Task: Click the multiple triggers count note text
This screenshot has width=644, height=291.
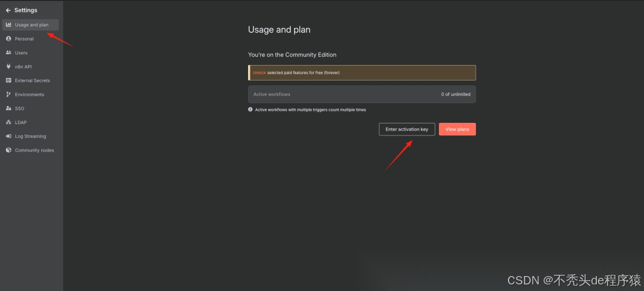Action: 311,110
